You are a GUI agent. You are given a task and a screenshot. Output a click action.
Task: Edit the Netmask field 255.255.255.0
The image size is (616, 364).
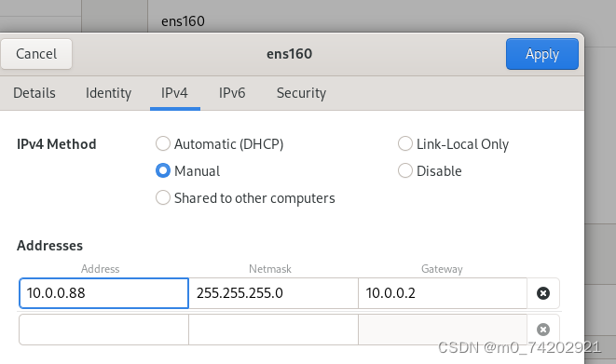click(273, 293)
